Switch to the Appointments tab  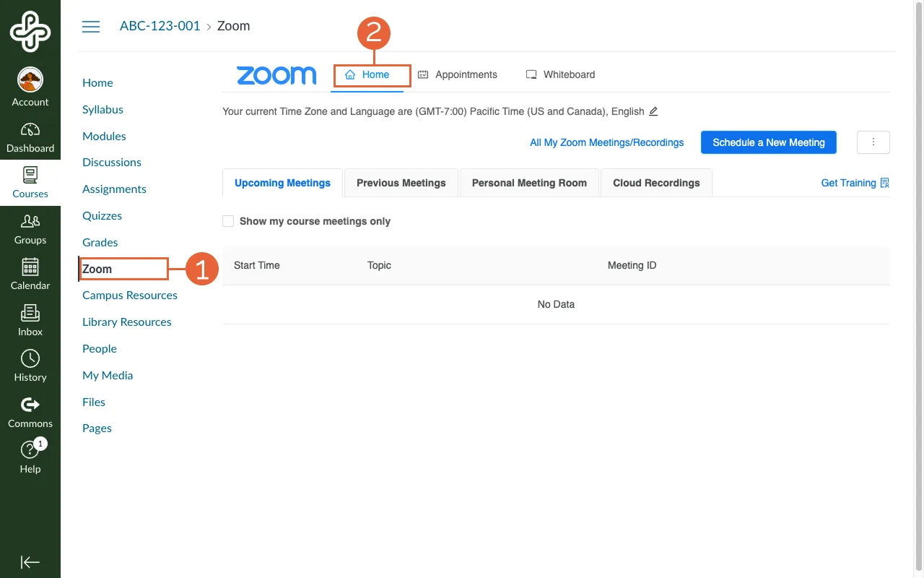point(458,74)
